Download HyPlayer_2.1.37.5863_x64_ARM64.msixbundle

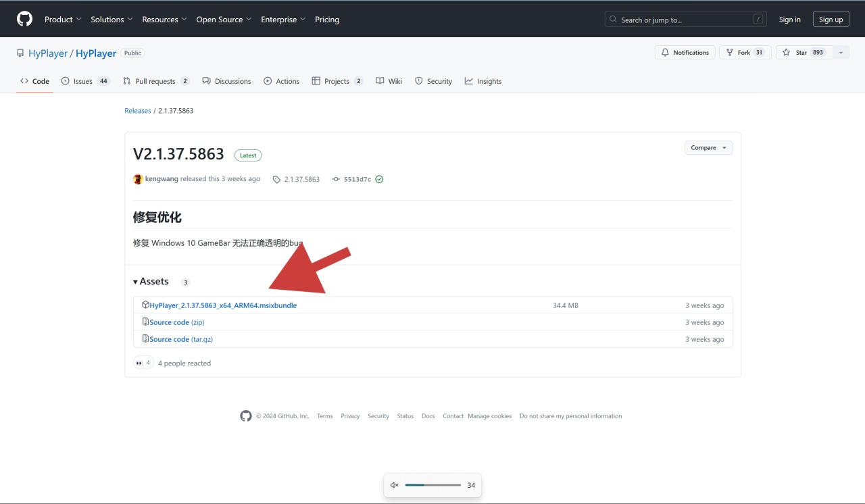(223, 305)
